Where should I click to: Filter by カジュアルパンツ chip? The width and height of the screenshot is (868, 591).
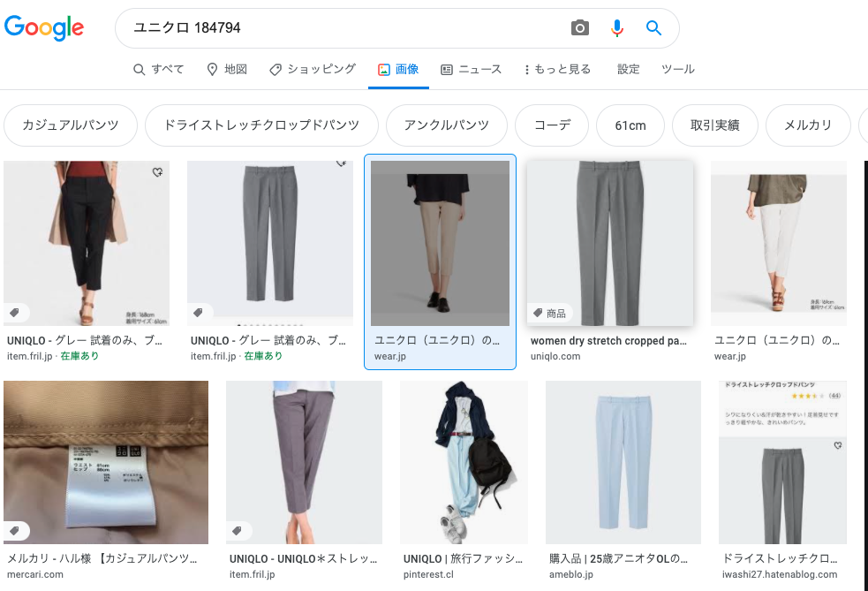[71, 125]
